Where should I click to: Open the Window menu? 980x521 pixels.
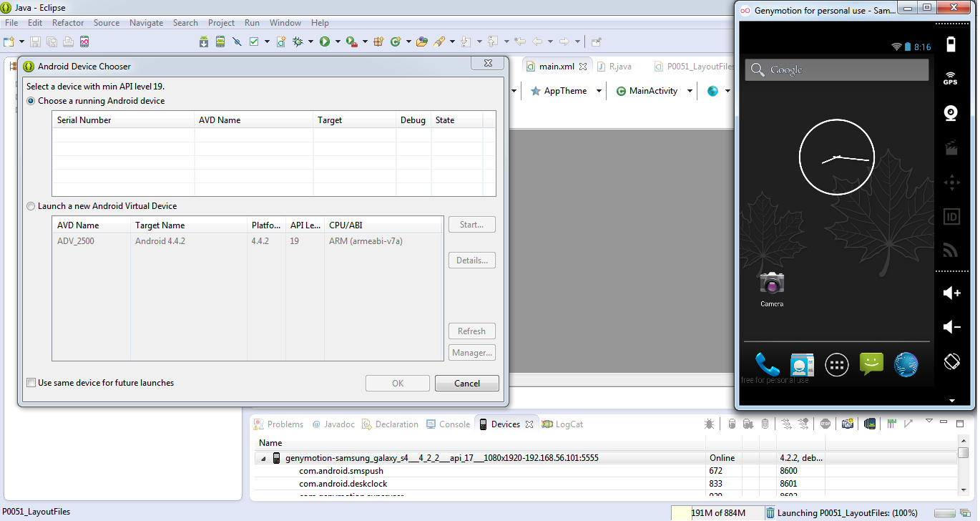[285, 23]
